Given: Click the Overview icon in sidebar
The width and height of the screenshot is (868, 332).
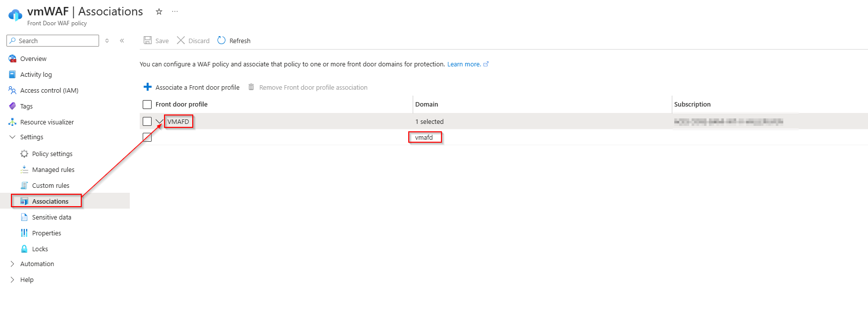Looking at the screenshot, I should point(12,58).
